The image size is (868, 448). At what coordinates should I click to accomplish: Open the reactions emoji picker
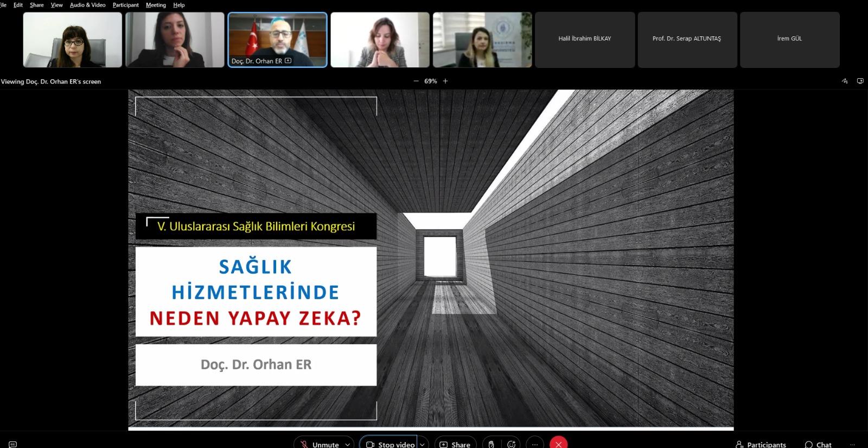(511, 444)
